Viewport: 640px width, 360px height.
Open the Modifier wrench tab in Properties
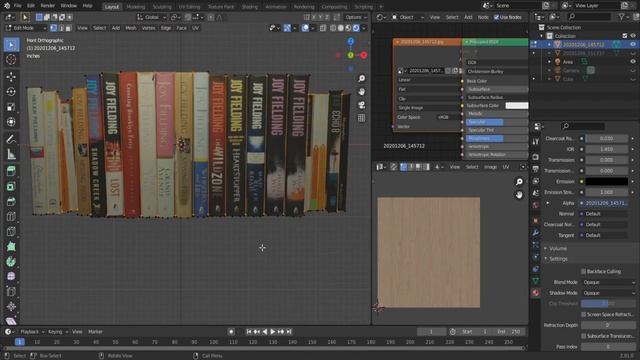[536, 233]
